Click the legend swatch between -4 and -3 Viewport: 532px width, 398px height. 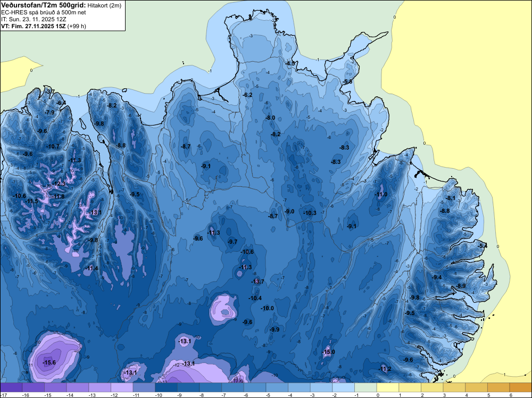[299, 387]
